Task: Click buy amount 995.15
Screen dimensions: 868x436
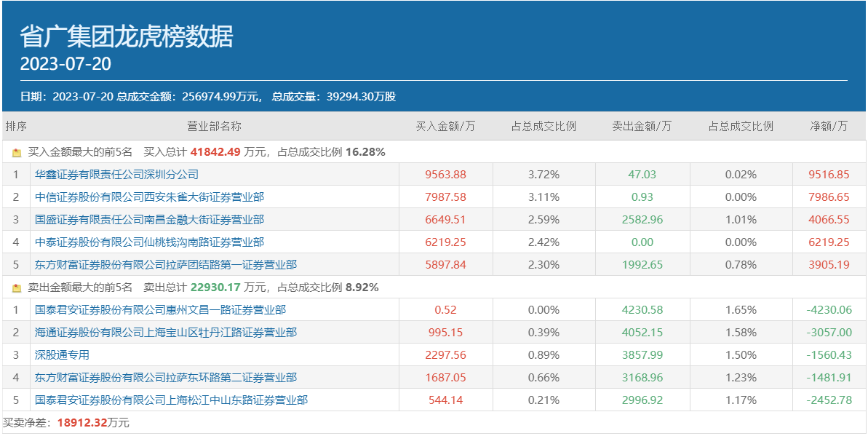Action: click(x=445, y=333)
